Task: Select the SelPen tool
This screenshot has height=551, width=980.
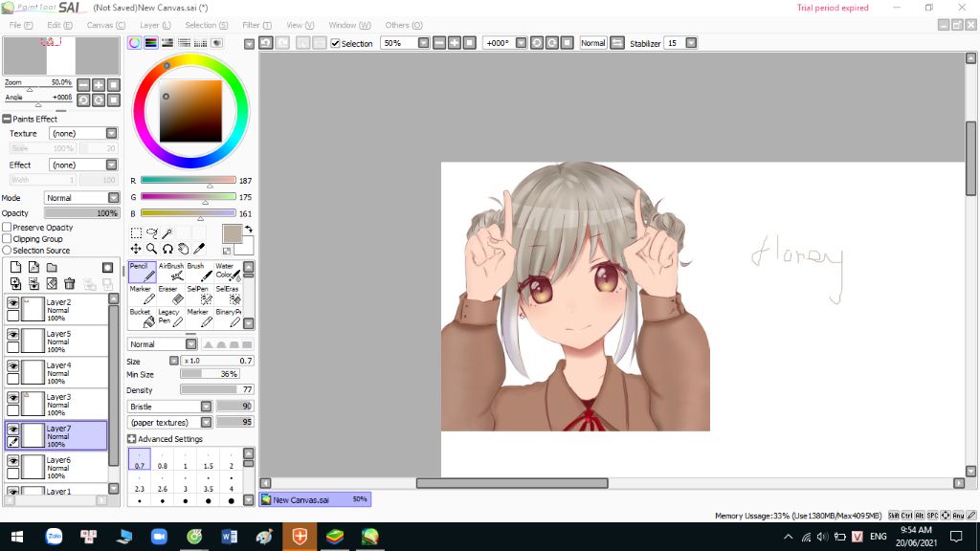Action: click(199, 295)
